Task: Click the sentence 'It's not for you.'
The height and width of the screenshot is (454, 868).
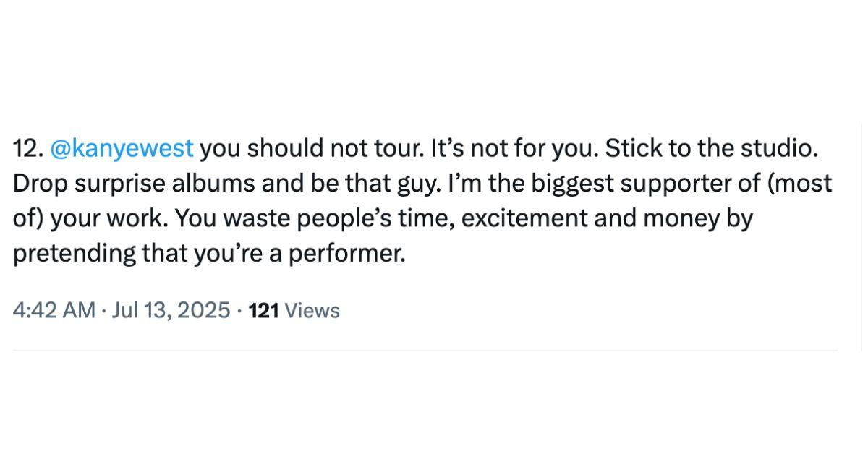Action: coord(515,149)
